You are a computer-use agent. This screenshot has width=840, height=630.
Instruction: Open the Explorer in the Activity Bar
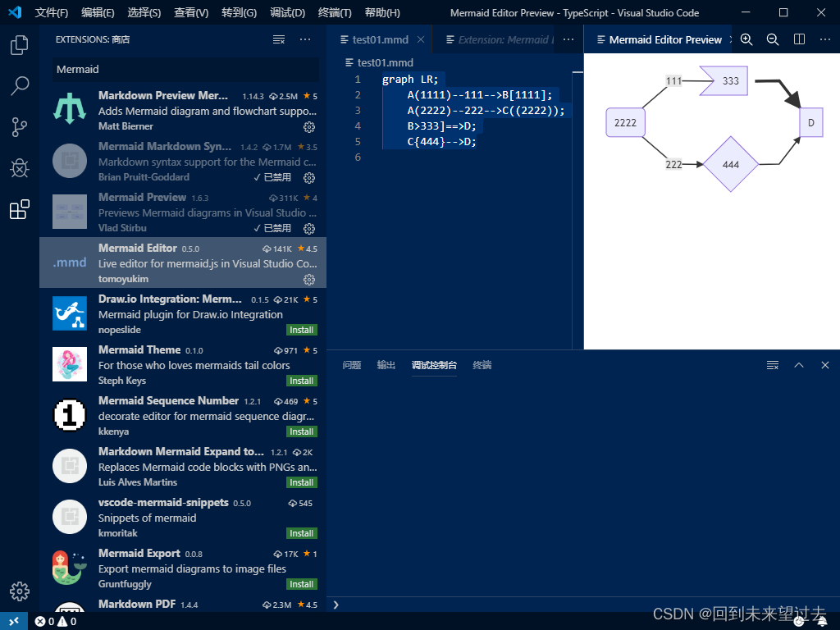coord(19,45)
